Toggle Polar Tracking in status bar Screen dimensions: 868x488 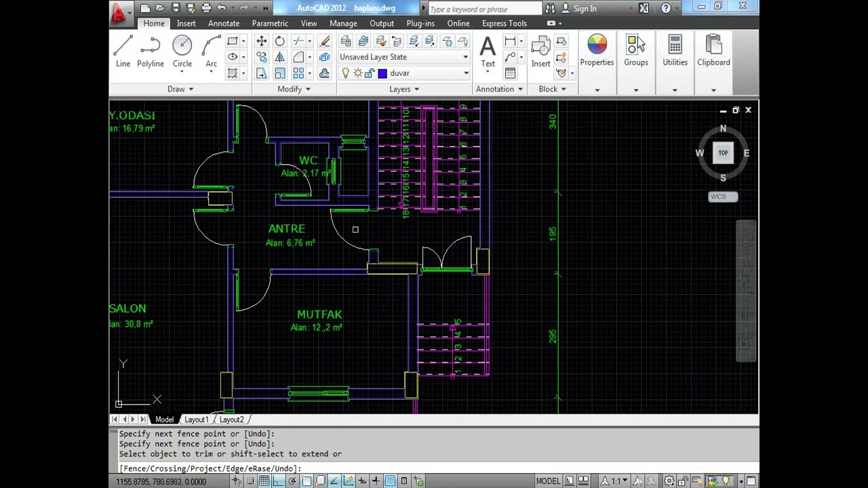point(292,481)
